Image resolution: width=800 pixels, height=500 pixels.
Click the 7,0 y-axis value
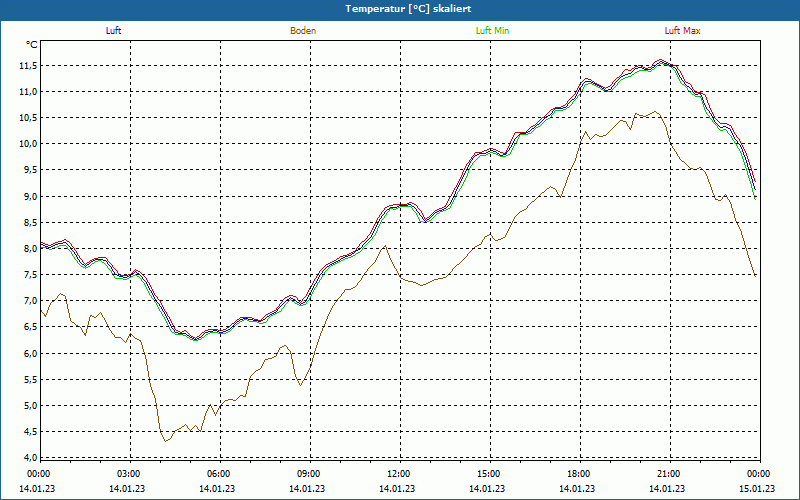click(x=30, y=301)
